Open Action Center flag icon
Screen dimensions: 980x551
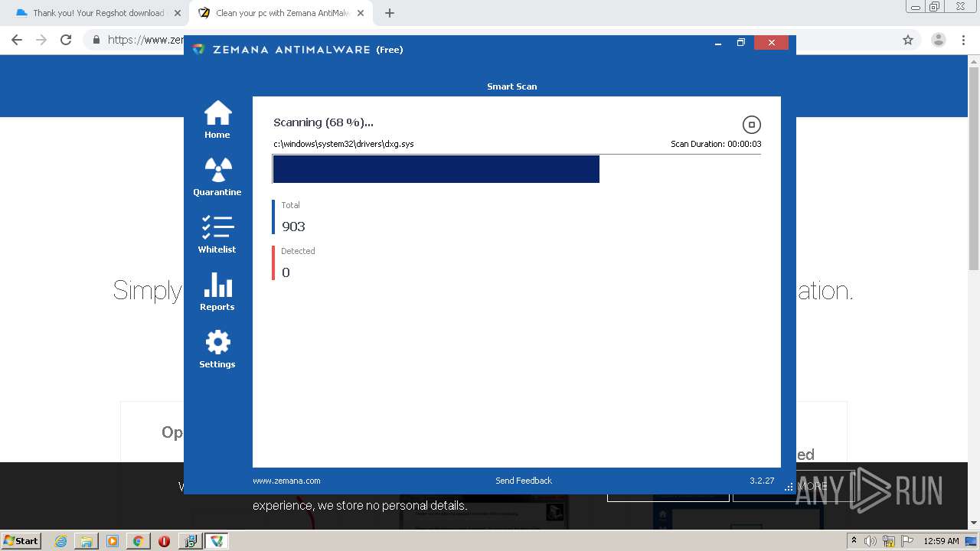click(x=907, y=541)
